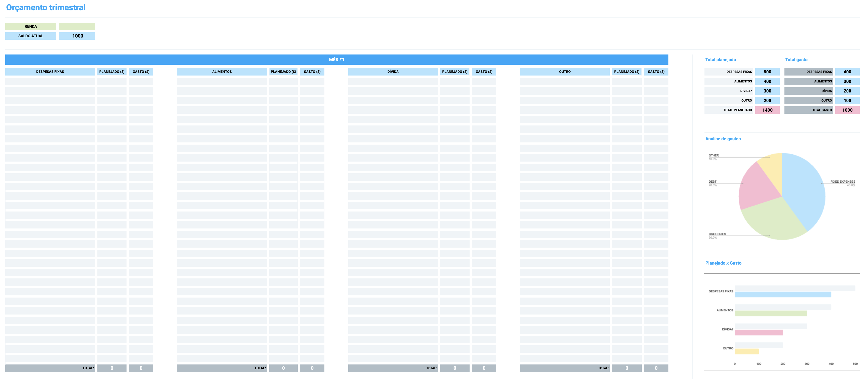Select TOTAL label cell of Despesas Fixas table

pyautogui.click(x=50, y=368)
